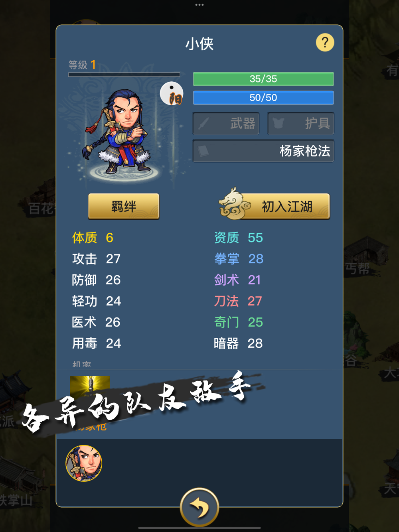399x532 pixels.
Task: Tap the level experience progress bar
Action: click(x=124, y=75)
